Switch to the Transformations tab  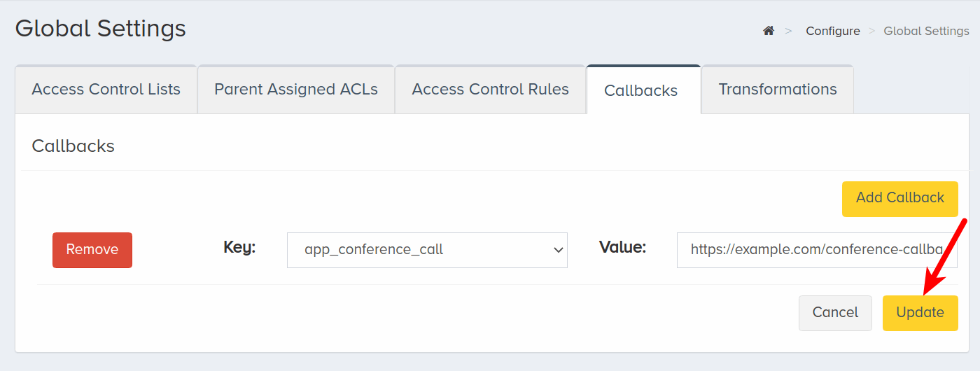coord(778,90)
